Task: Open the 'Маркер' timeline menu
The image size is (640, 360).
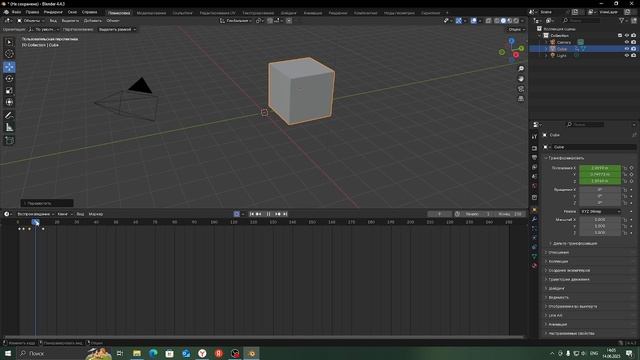Action: [96, 214]
